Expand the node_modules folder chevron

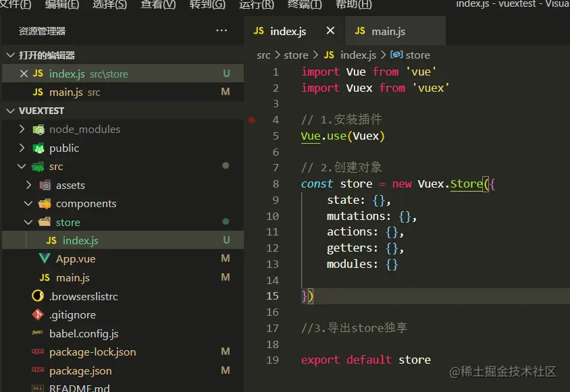(22, 129)
